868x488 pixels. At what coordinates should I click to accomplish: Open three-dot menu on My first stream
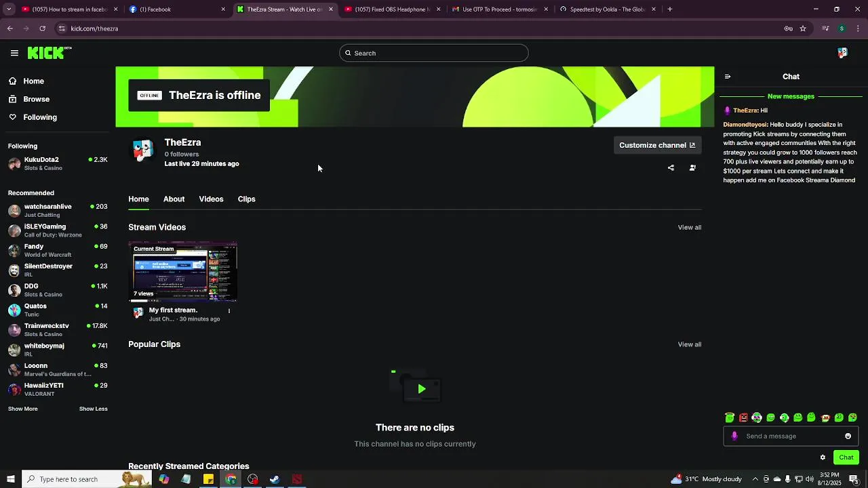coord(229,311)
